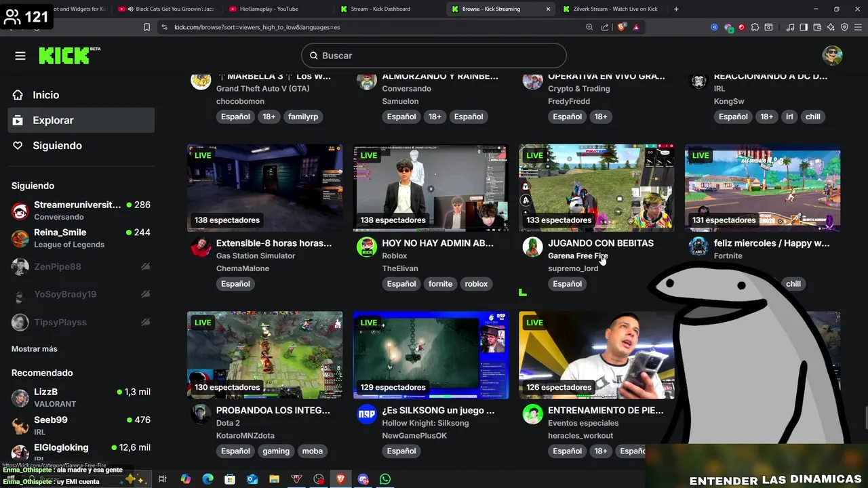The image size is (868, 488).
Task: Open offline channel YoSoyBrady19
Action: pos(81,294)
